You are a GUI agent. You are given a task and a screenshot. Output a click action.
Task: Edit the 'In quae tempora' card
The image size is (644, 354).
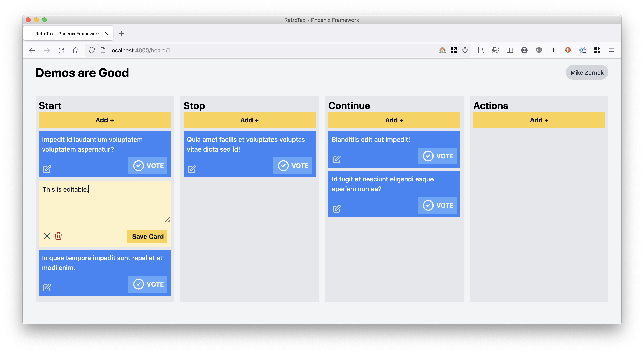click(47, 288)
